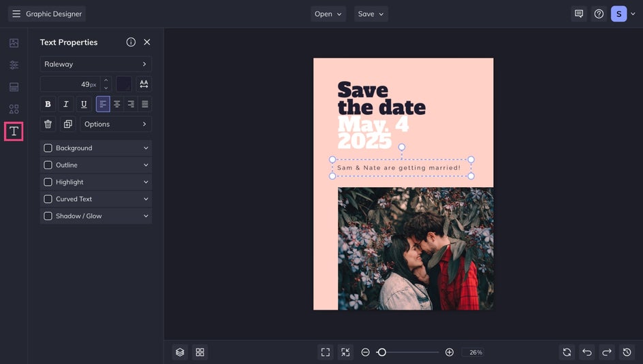Expand the account dropdown arrow
The height and width of the screenshot is (364, 643).
coord(633,14)
